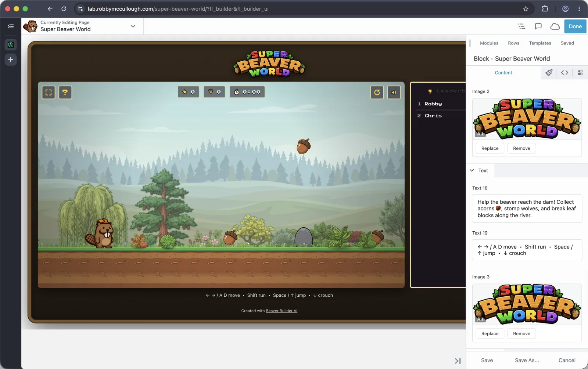Select the Content settings tab
Screen dimensions: 588x369
(x=503, y=73)
